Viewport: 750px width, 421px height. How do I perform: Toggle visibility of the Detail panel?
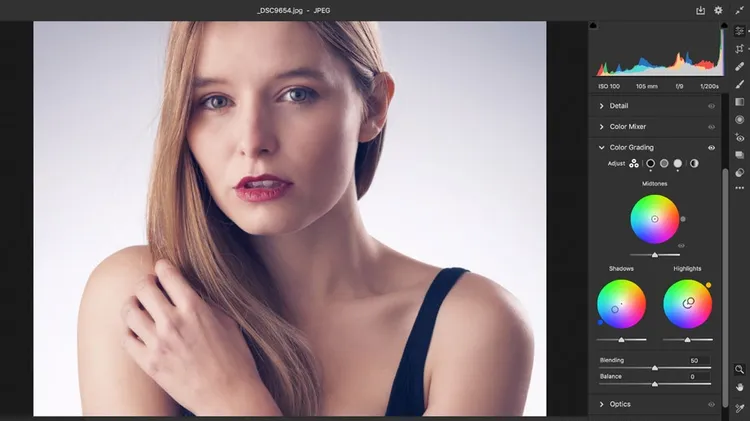(x=711, y=106)
